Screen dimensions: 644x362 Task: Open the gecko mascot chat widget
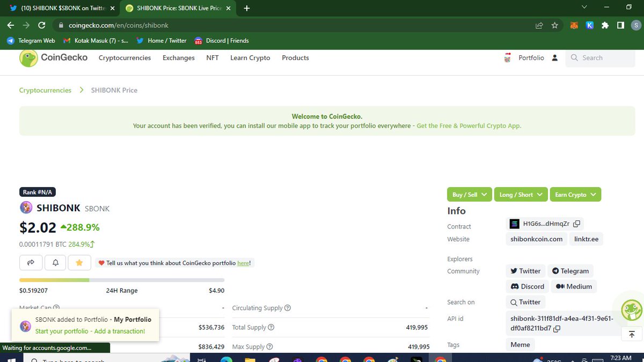(x=632, y=309)
